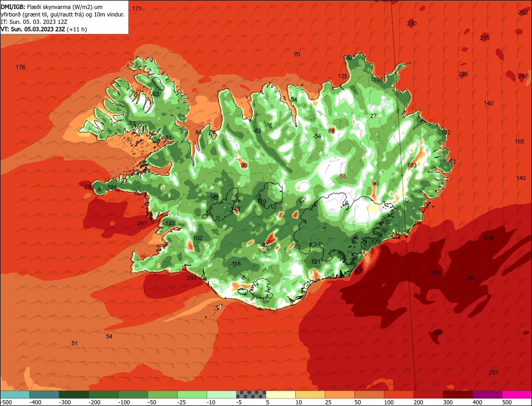Click the map value -170
Image resolution: width=532 pixels, height=406 pixels.
tap(375, 242)
